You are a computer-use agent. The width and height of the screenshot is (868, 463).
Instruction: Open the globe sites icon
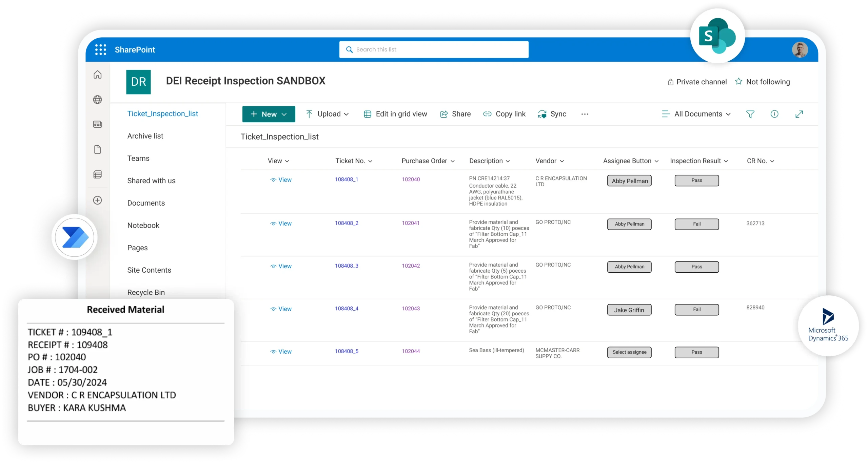click(98, 100)
